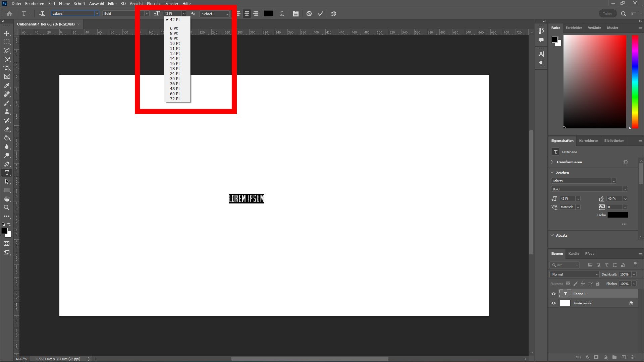Open the Filter menu
Screen dimensions: 644x362
tap(112, 4)
